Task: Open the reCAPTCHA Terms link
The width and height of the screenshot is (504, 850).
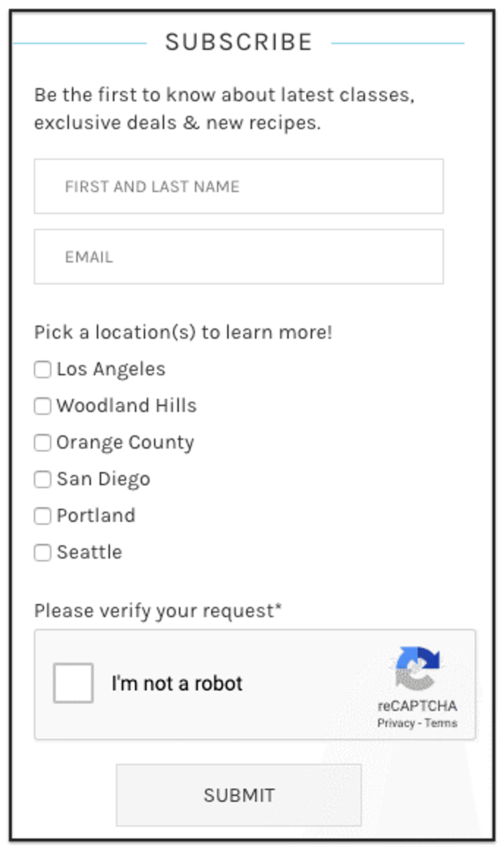Action: coord(441,723)
